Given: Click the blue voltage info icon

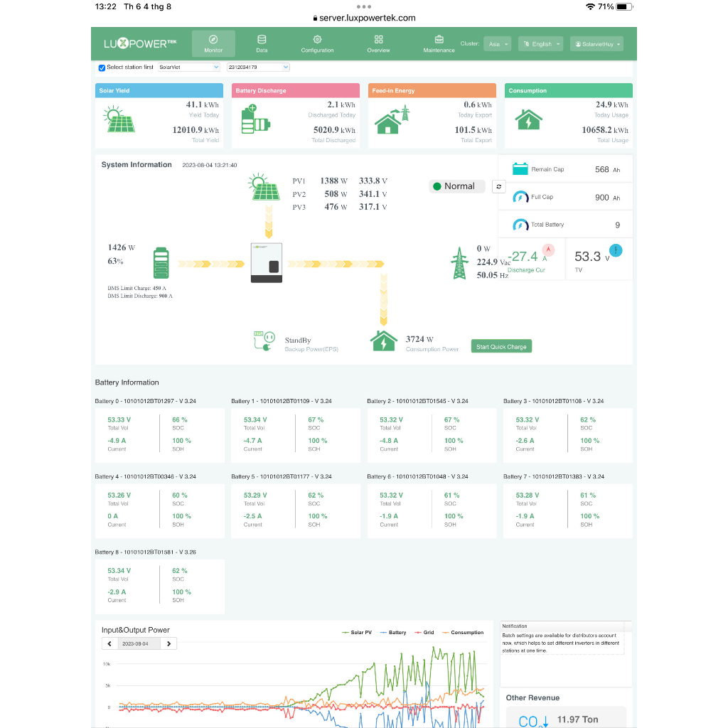Looking at the screenshot, I should (x=616, y=251).
